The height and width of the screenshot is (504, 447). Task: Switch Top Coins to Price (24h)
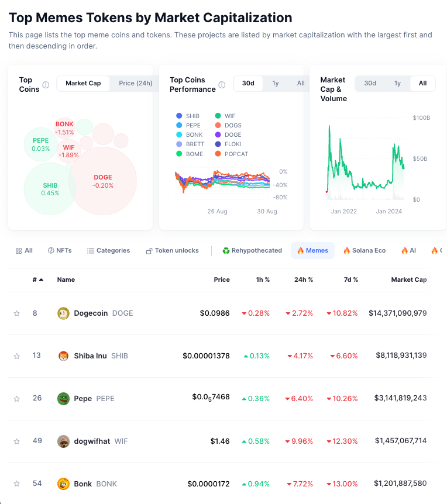tap(135, 84)
